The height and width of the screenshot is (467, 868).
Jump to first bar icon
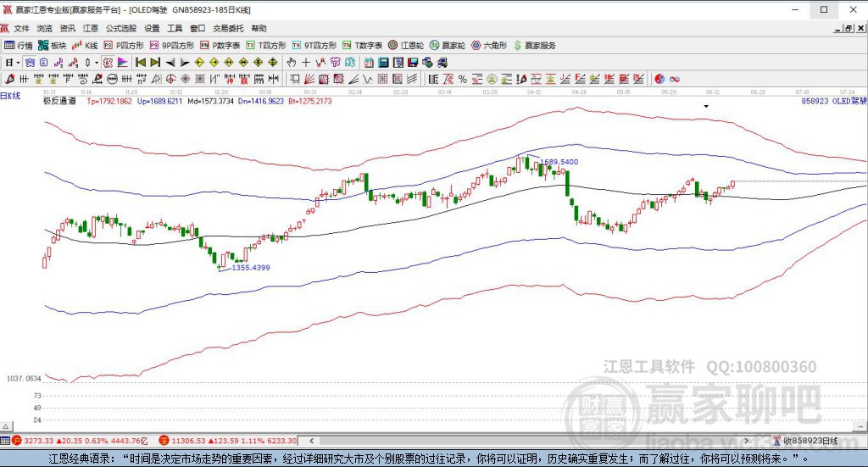[x=141, y=63]
